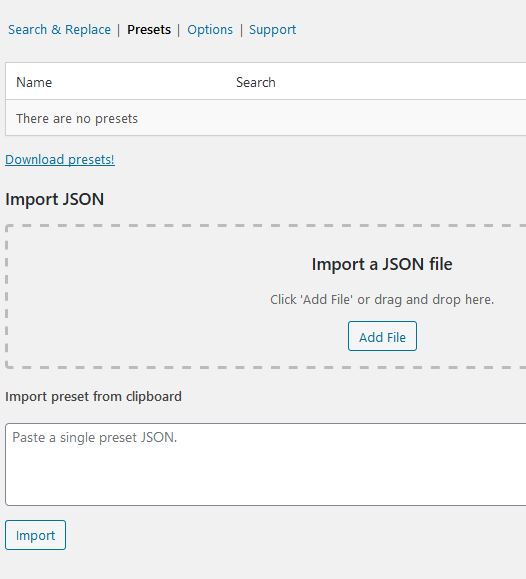Open the Search & Replace tab
Screen dimensions: 526x579
[59, 30]
